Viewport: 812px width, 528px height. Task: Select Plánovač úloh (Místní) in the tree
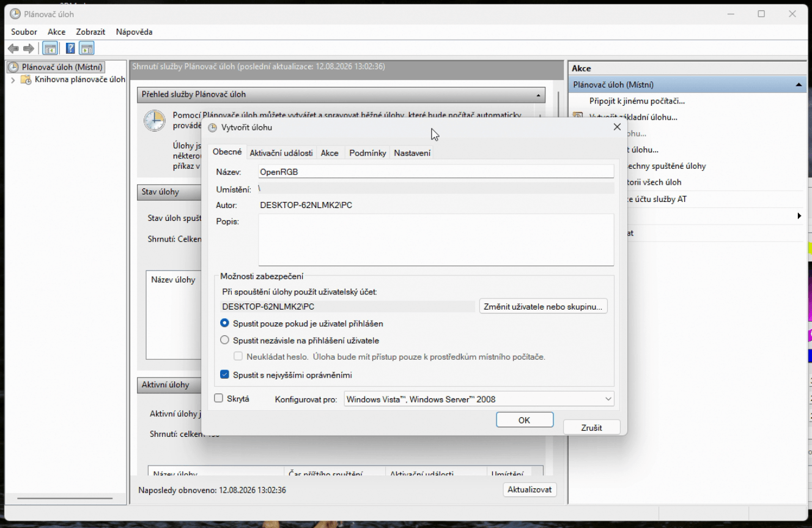[62, 67]
